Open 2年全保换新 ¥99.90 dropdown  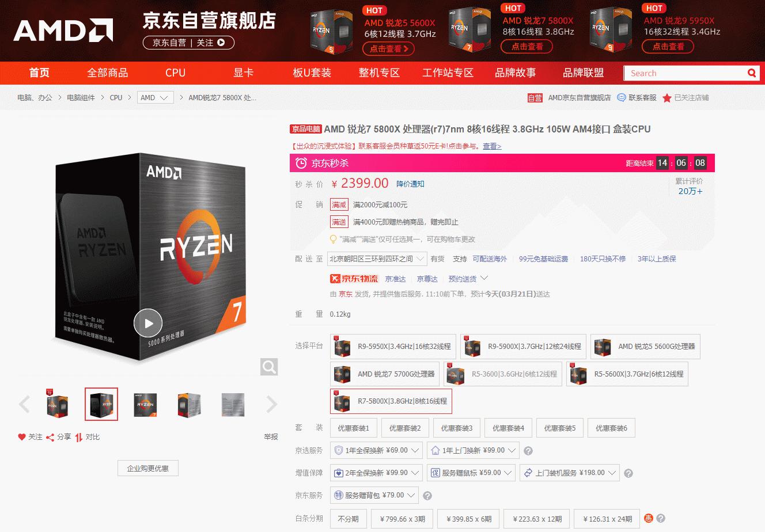(376, 473)
